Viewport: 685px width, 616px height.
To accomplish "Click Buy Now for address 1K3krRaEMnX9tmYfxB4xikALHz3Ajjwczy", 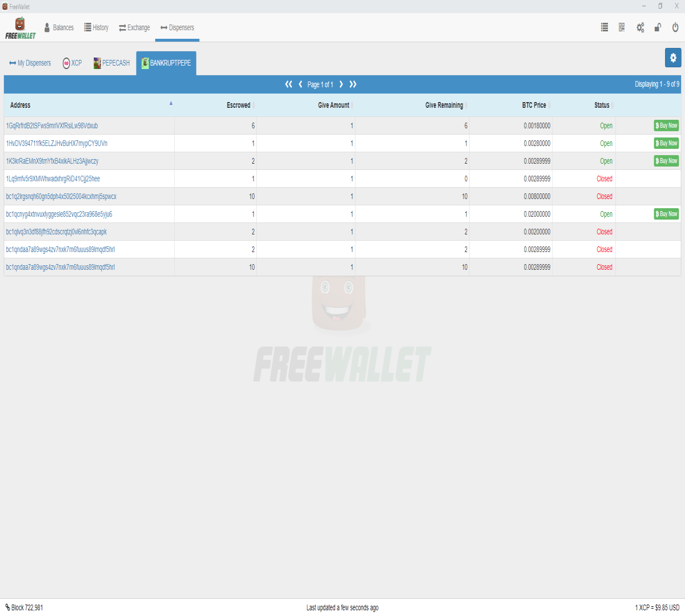I will [x=666, y=161].
